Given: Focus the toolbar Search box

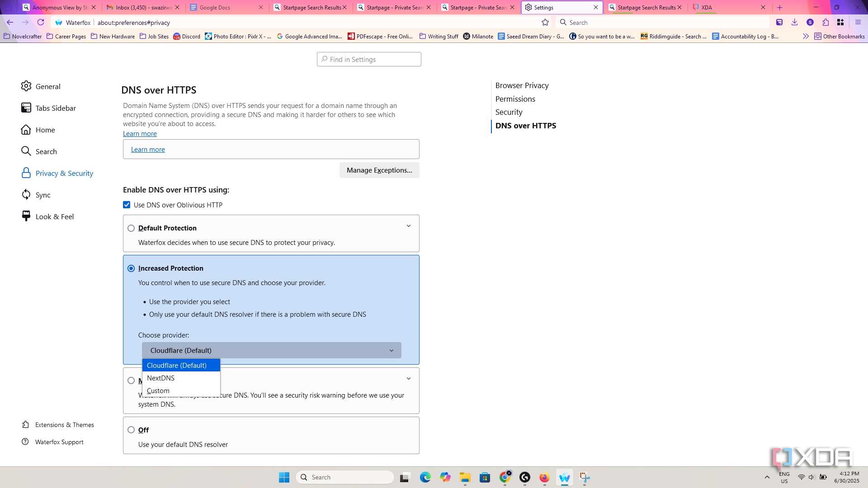Looking at the screenshot, I should click(x=662, y=22).
